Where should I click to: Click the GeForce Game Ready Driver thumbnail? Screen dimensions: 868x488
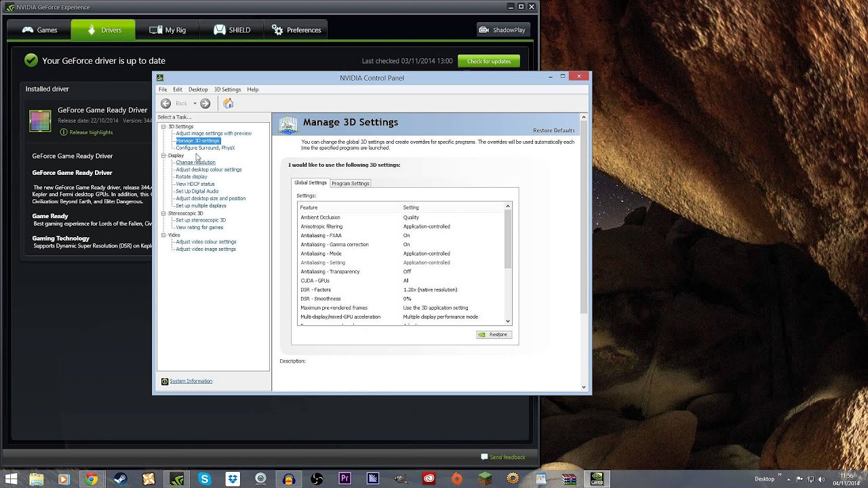(40, 121)
